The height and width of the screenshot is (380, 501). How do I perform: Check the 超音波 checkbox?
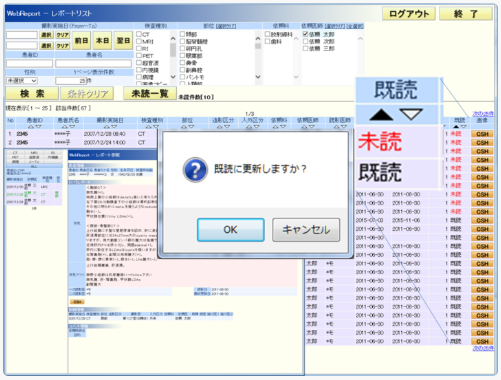139,63
